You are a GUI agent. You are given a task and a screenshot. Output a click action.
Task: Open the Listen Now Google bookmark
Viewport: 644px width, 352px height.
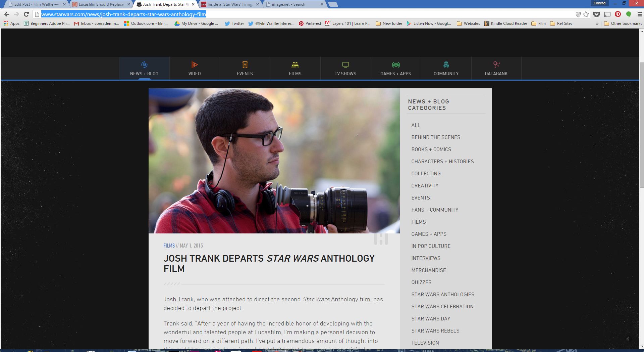click(429, 24)
